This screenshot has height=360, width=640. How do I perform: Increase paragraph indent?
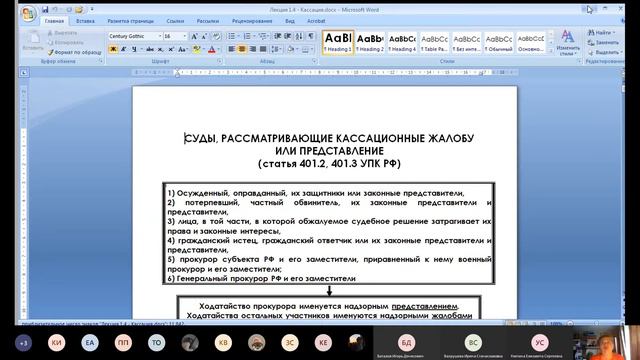click(288, 36)
